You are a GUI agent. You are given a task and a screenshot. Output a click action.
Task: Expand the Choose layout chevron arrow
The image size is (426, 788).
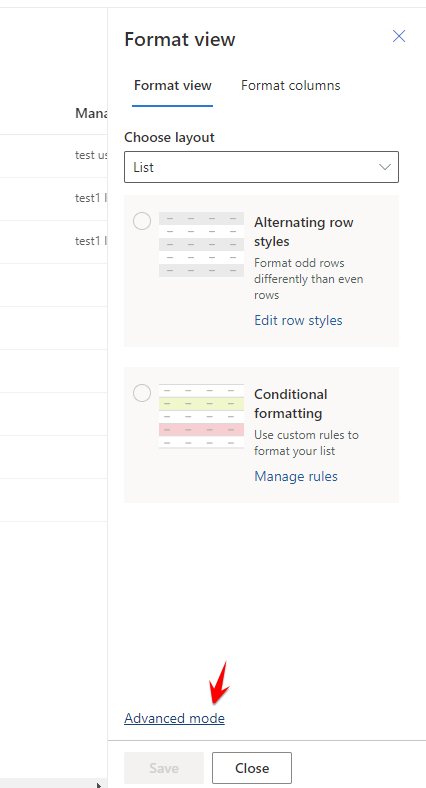tap(385, 167)
